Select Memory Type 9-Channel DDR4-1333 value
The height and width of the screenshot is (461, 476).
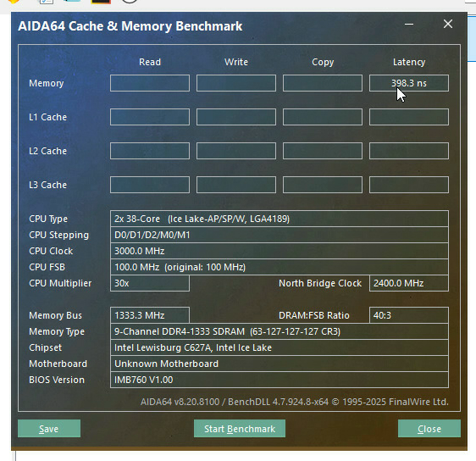[x=280, y=331]
